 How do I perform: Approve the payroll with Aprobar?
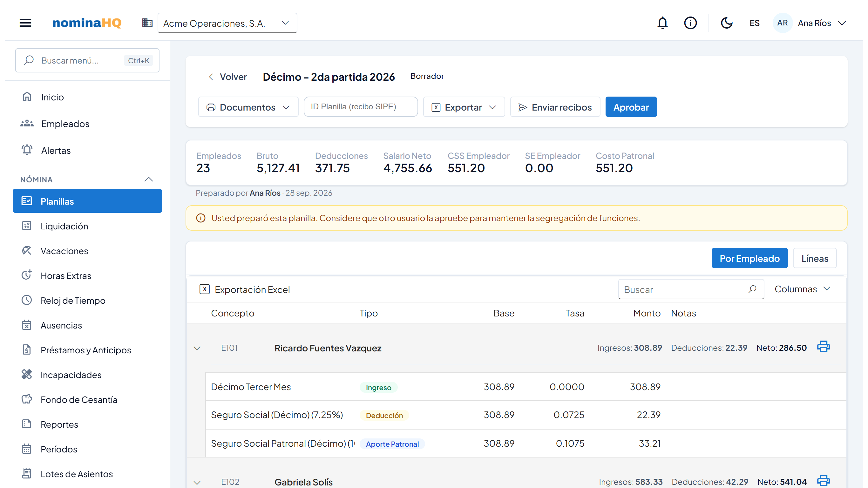pyautogui.click(x=631, y=107)
